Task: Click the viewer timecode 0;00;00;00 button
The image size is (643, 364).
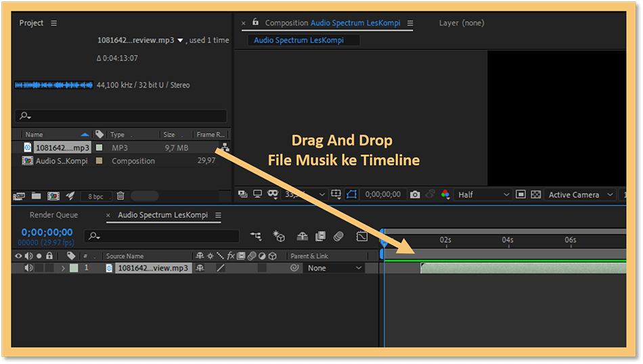Action: pos(382,194)
